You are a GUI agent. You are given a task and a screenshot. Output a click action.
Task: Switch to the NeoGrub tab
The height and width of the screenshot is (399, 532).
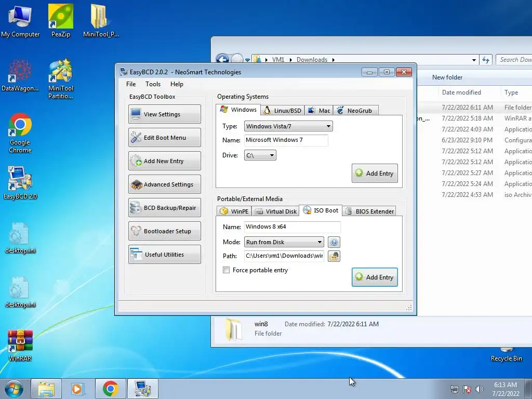point(355,110)
